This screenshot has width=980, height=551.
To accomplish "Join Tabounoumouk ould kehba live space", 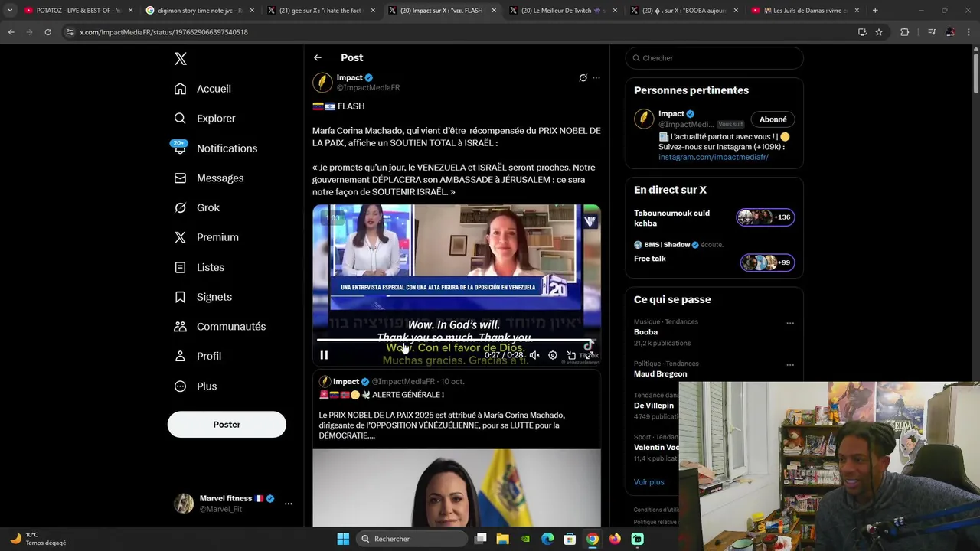I will [714, 218].
